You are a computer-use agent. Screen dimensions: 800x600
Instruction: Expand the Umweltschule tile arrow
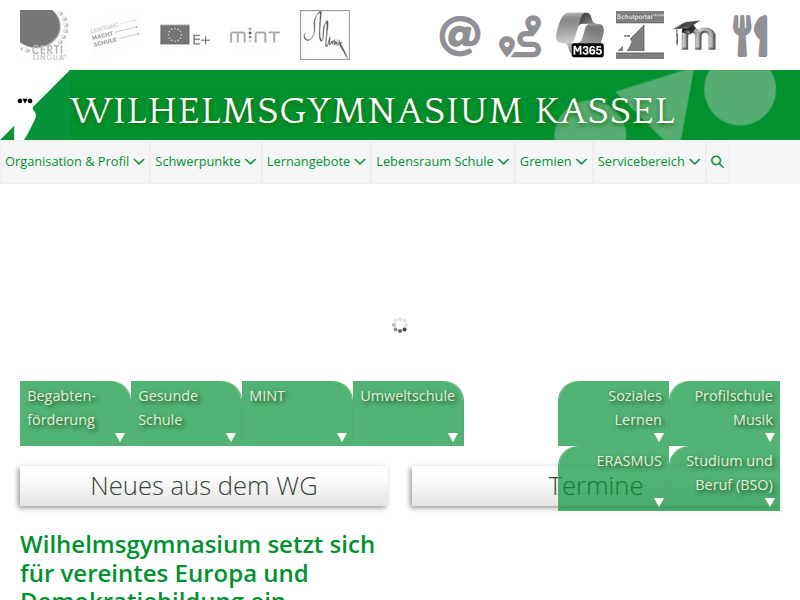(453, 437)
